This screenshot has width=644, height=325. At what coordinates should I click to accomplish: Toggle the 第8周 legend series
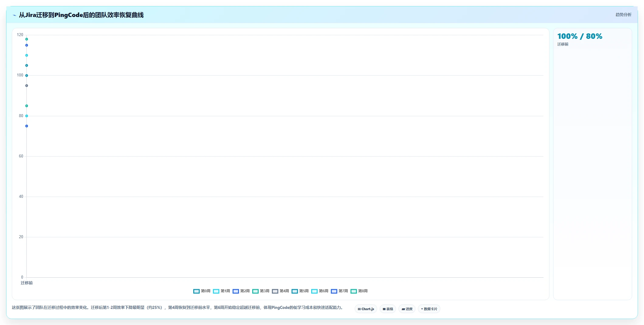pos(359,291)
